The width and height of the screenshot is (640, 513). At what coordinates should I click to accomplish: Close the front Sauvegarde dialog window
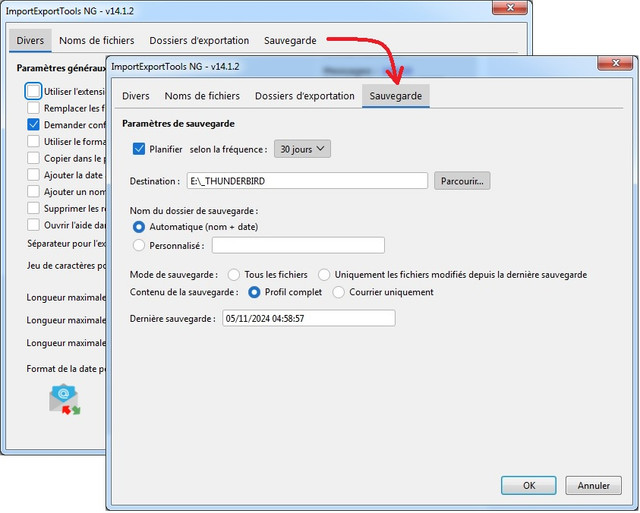pyautogui.click(x=616, y=63)
